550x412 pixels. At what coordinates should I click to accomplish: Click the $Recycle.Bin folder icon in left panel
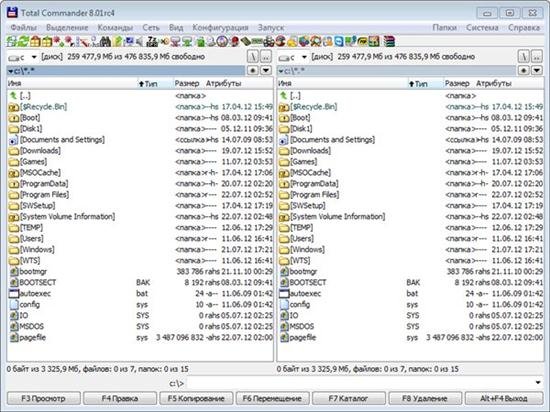(x=14, y=107)
